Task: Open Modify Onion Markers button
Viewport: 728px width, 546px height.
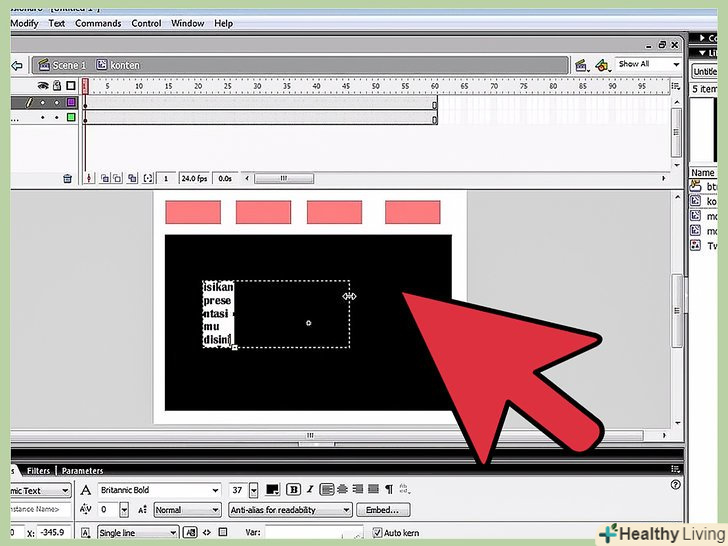Action: tap(148, 178)
